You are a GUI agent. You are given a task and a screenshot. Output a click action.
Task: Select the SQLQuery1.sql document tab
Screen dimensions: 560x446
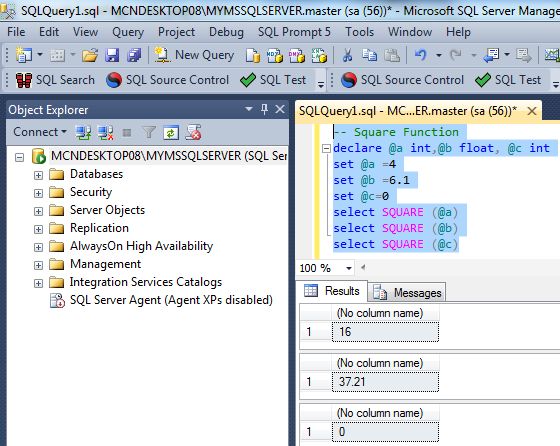click(x=408, y=111)
